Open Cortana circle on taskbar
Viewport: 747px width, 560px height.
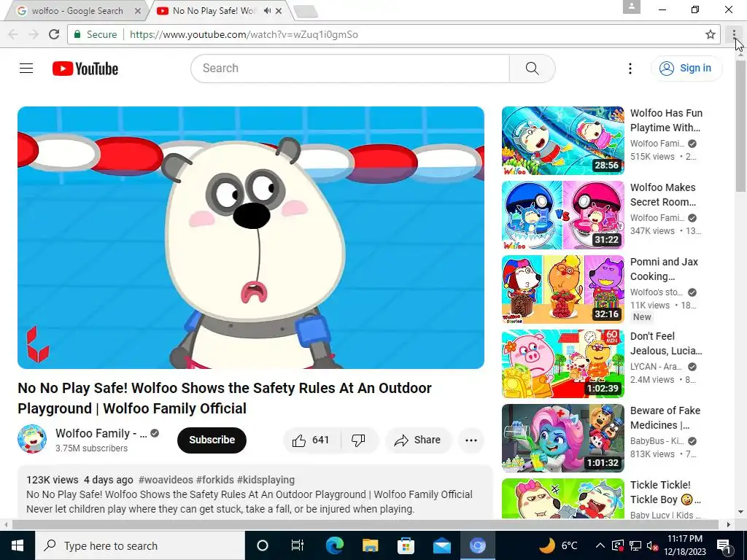point(263,545)
